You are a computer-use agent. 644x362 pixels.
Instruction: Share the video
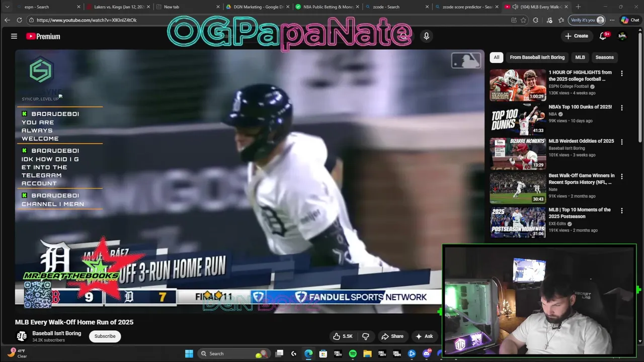click(392, 336)
